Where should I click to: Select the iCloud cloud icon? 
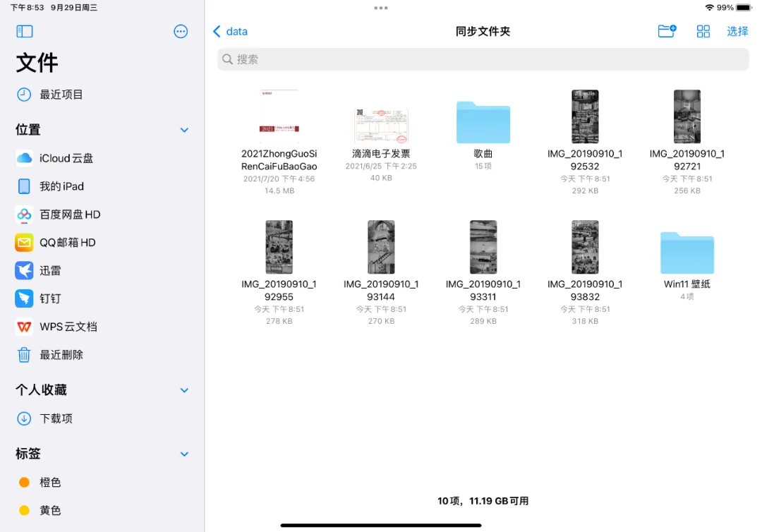click(24, 158)
